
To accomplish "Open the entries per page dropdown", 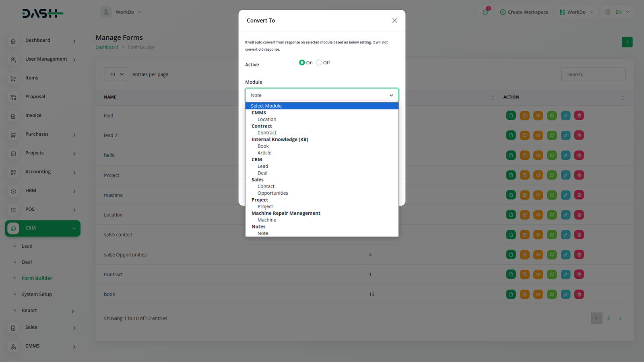I will (116, 74).
